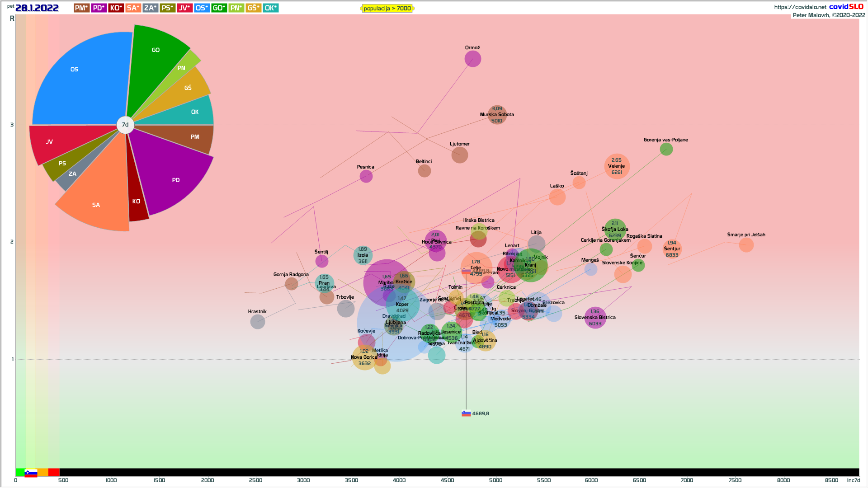Click the 28.1.2022 date selector
Image resolution: width=868 pixels, height=488 pixels.
[x=37, y=8]
